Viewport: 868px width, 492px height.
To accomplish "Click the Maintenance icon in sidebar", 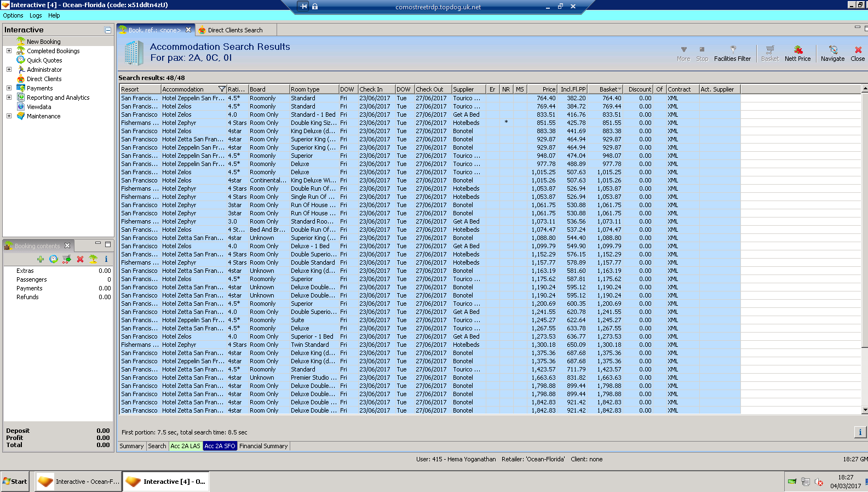I will click(21, 116).
